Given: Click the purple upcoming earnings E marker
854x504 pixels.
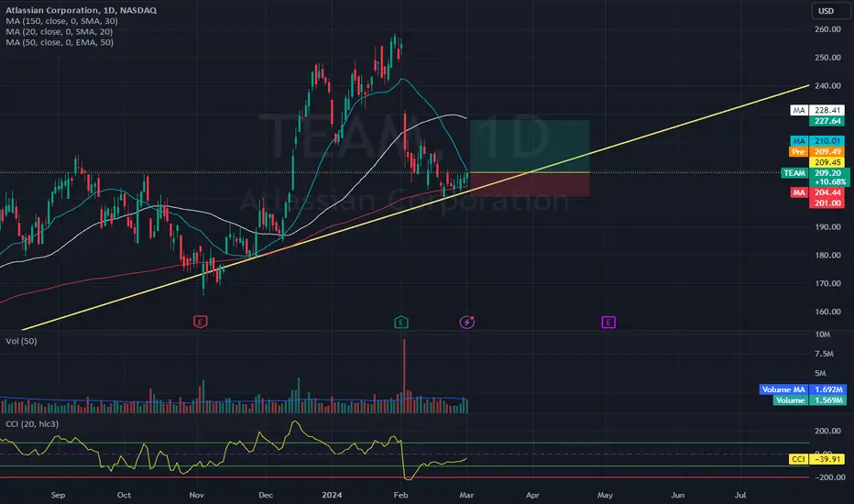Looking at the screenshot, I should coord(608,322).
